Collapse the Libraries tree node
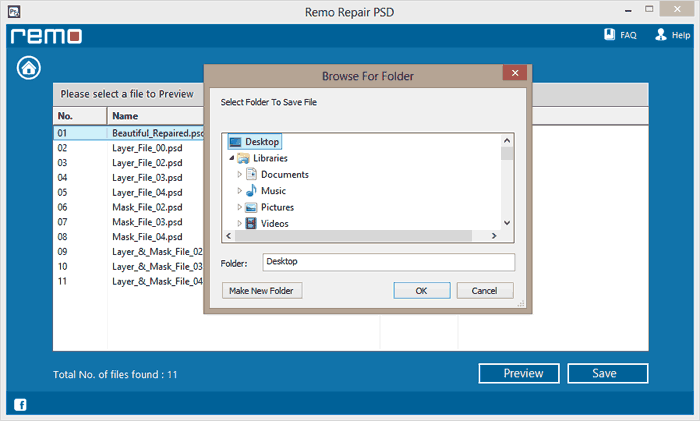Viewport: 700px width, 421px height. pos(232,158)
